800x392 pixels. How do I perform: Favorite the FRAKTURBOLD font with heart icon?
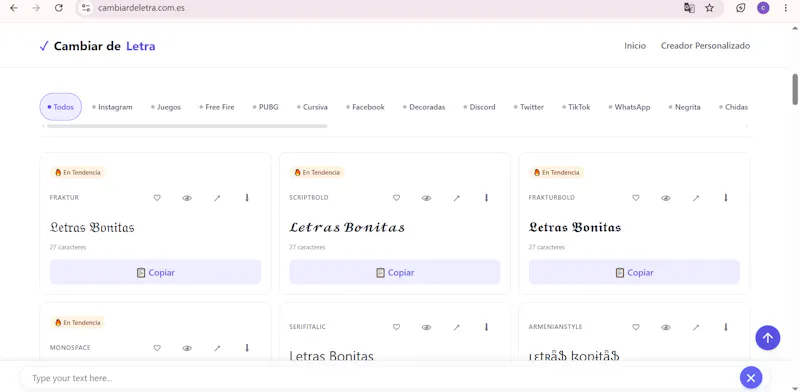636,198
